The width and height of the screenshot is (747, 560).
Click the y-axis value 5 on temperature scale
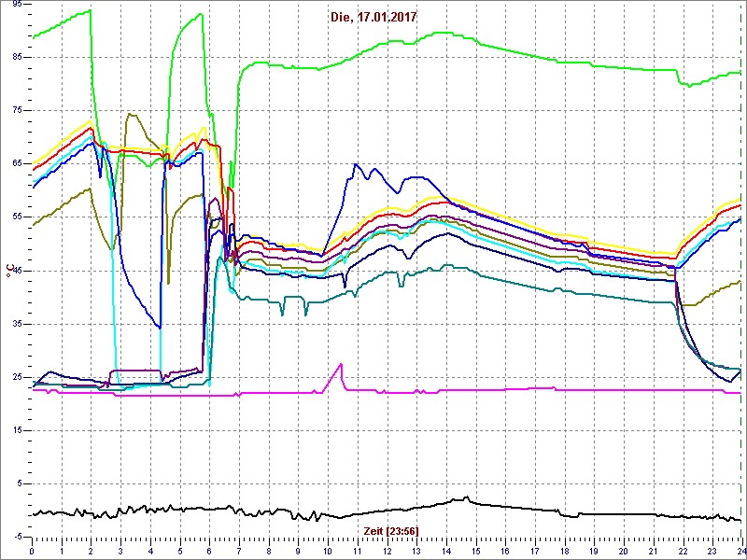coord(19,483)
